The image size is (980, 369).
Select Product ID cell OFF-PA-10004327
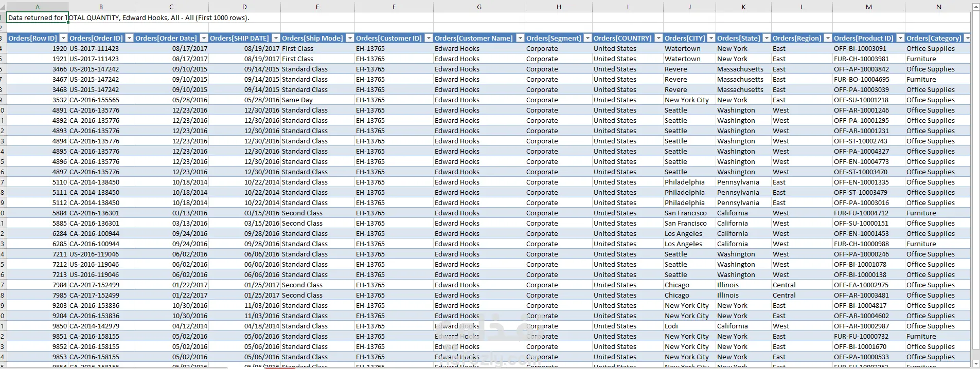869,151
